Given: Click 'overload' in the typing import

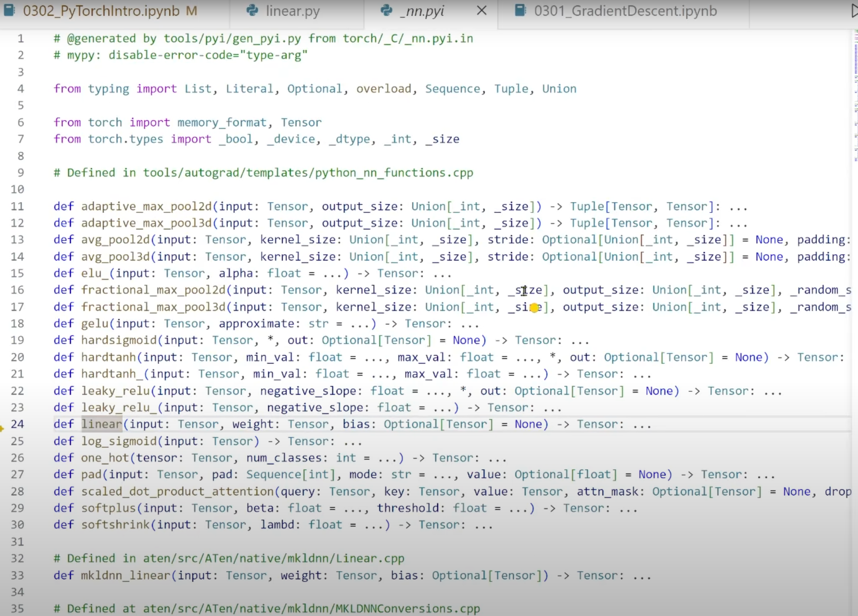Looking at the screenshot, I should click(x=384, y=89).
